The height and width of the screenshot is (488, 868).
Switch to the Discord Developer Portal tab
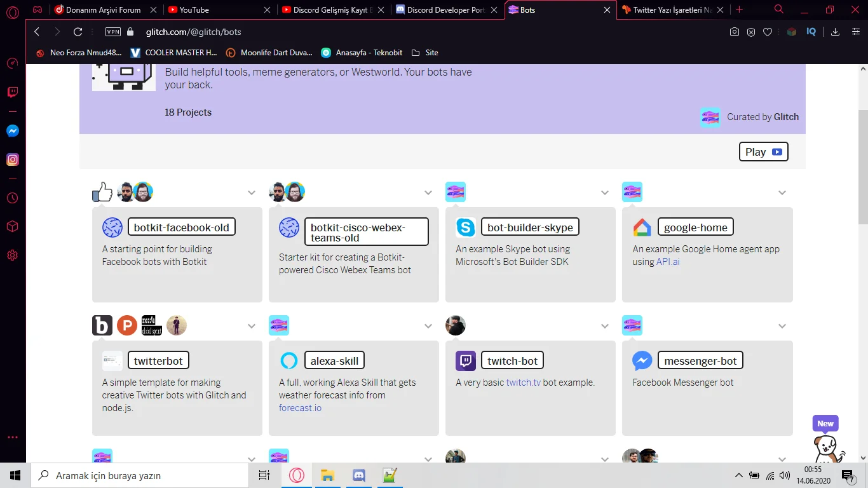pos(447,10)
